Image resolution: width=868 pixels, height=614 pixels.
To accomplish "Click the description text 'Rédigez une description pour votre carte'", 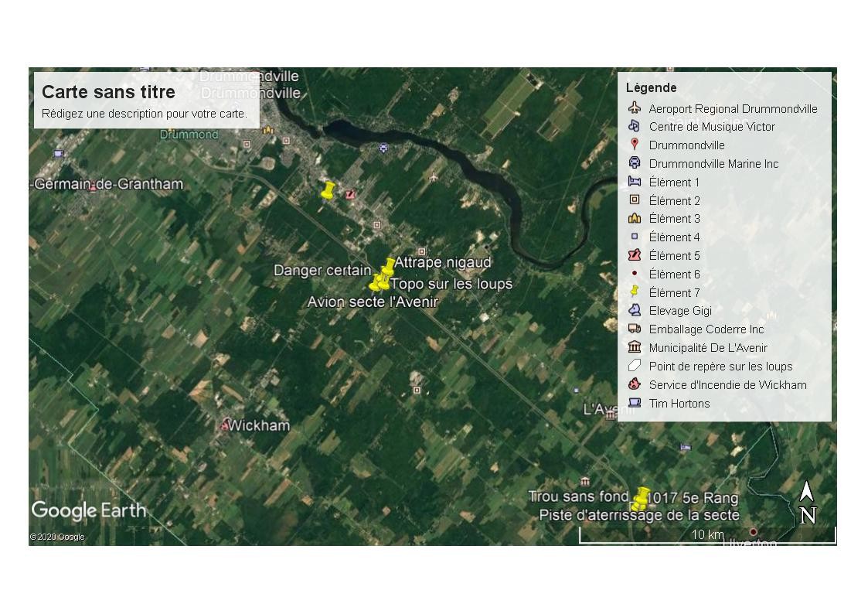I will tap(145, 114).
